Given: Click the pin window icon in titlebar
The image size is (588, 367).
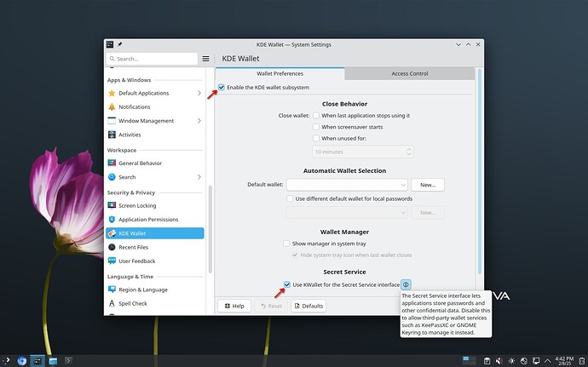Looking at the screenshot, I should coord(119,44).
